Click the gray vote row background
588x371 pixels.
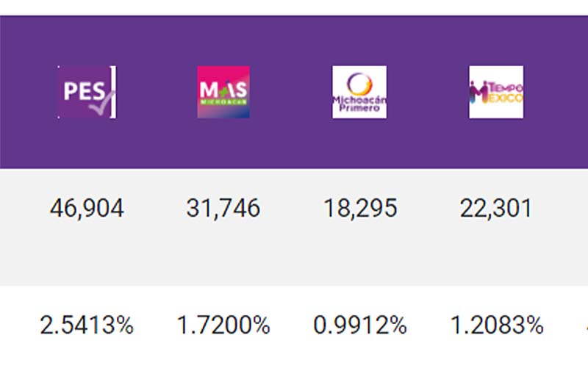(x=294, y=257)
